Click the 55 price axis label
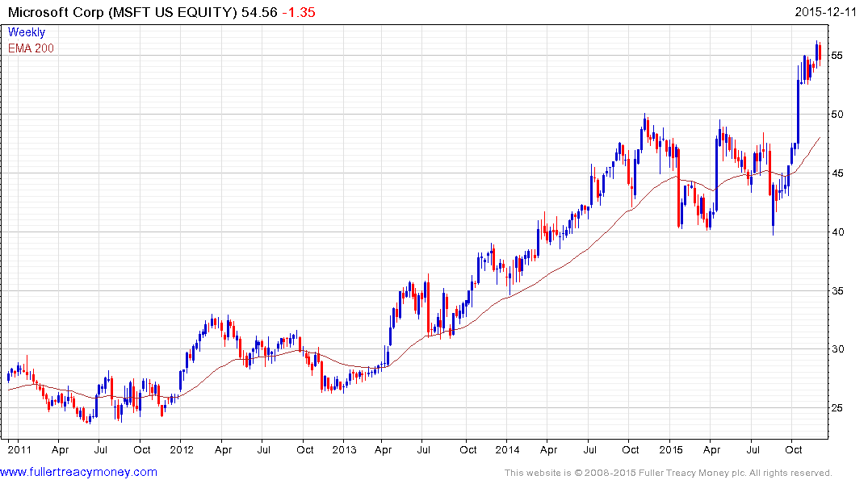Viewport: 868px width, 484px height. click(x=839, y=56)
